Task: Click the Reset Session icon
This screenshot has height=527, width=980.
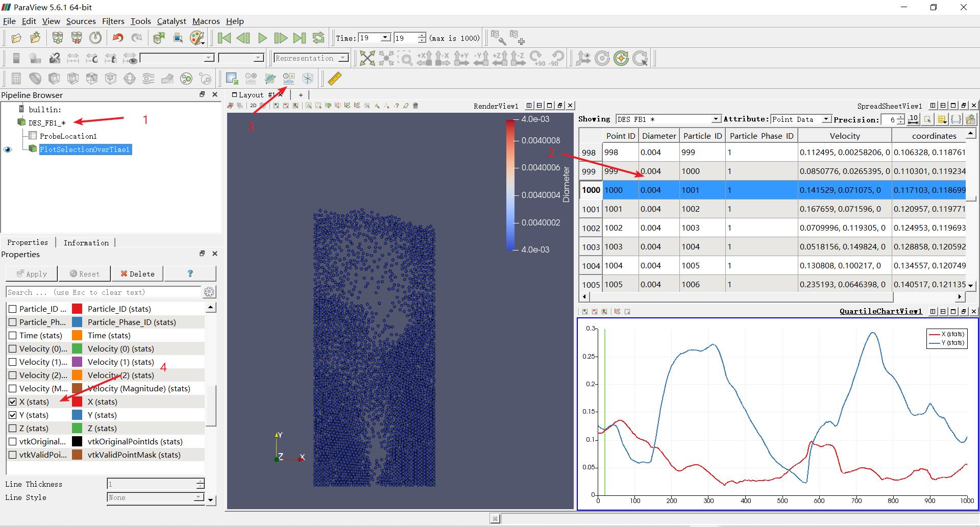Action: click(95, 38)
